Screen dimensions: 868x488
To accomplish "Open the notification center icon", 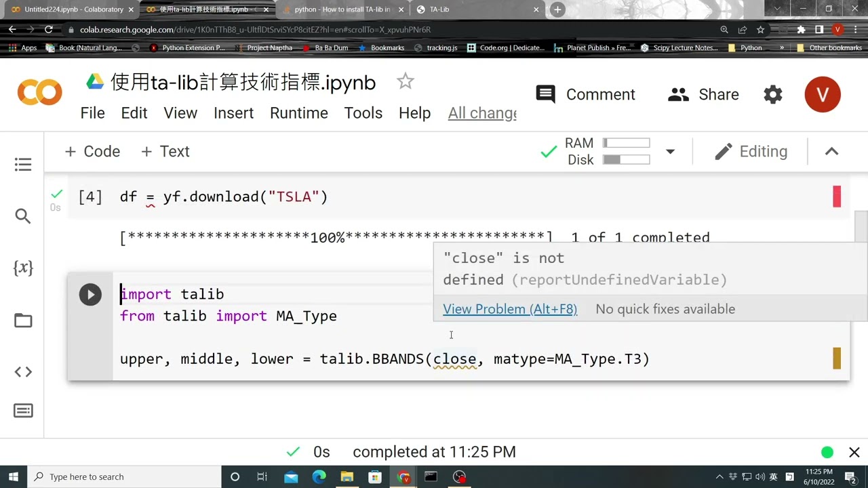I will (850, 476).
